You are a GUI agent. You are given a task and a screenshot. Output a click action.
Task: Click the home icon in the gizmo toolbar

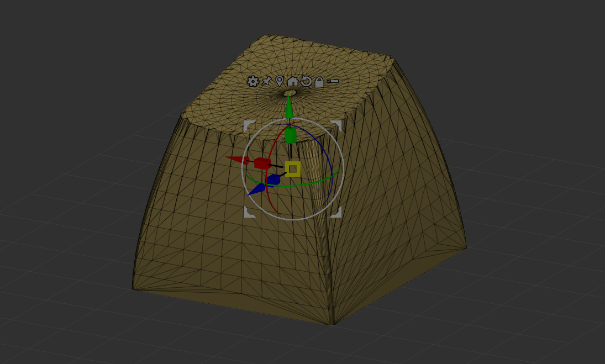[293, 81]
